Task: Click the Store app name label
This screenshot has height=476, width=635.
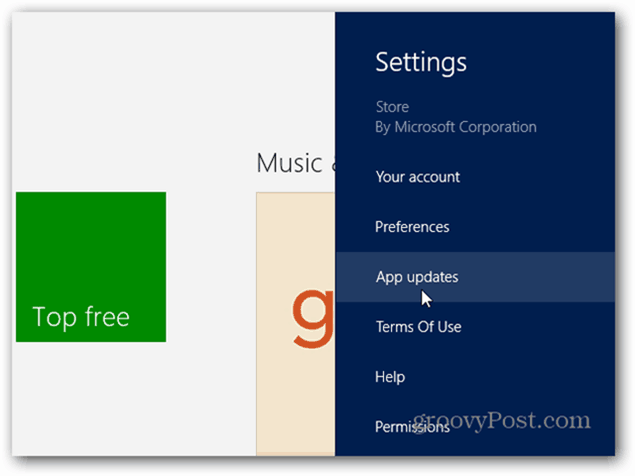Action: tap(392, 107)
